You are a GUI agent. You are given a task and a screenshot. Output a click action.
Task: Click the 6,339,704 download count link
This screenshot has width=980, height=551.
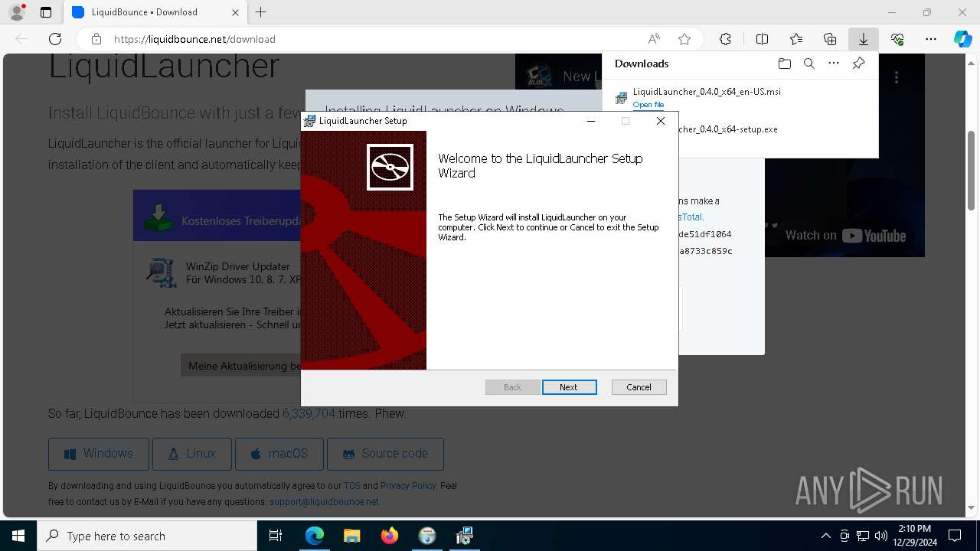(x=309, y=414)
